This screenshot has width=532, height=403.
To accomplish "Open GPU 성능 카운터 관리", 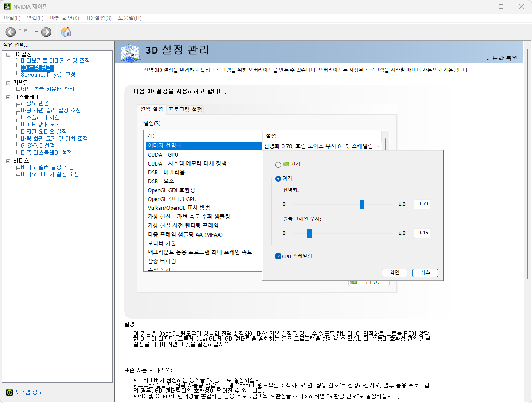I will (x=47, y=89).
